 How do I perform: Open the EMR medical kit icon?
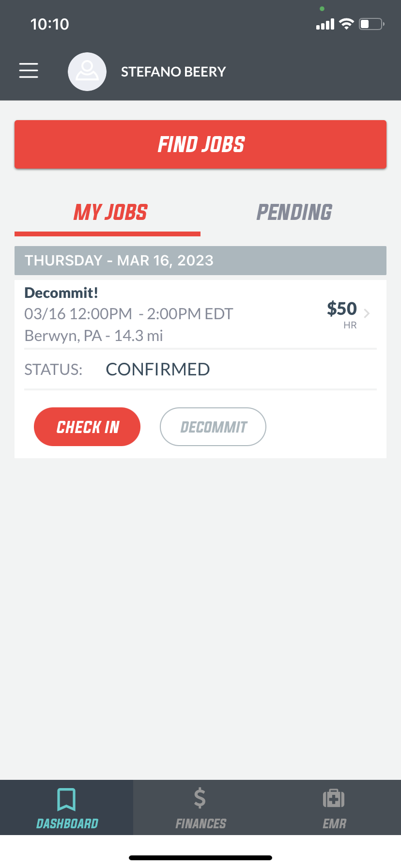[334, 798]
